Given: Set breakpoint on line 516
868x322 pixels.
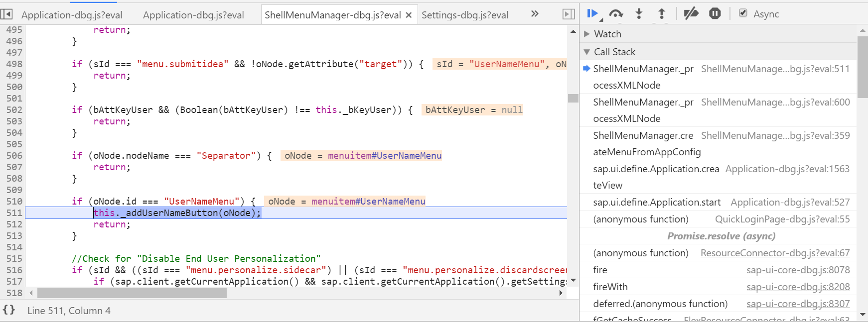Looking at the screenshot, I should [14, 270].
